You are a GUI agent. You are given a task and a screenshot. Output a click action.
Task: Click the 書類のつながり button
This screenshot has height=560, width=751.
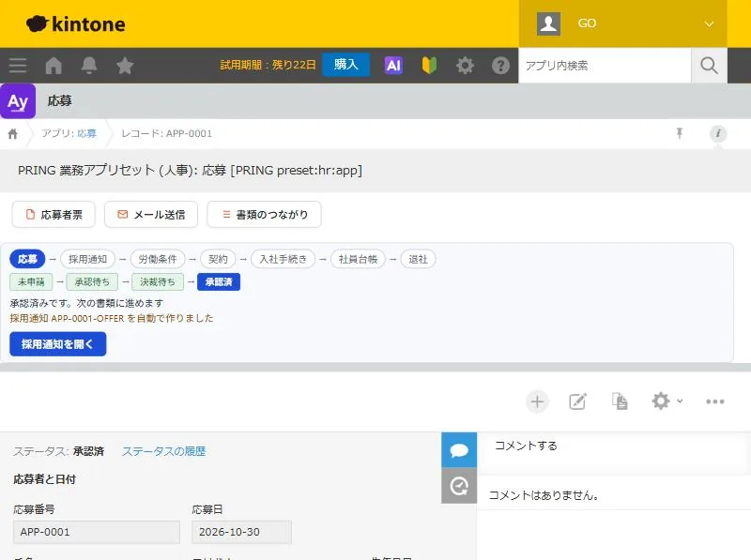tap(264, 215)
